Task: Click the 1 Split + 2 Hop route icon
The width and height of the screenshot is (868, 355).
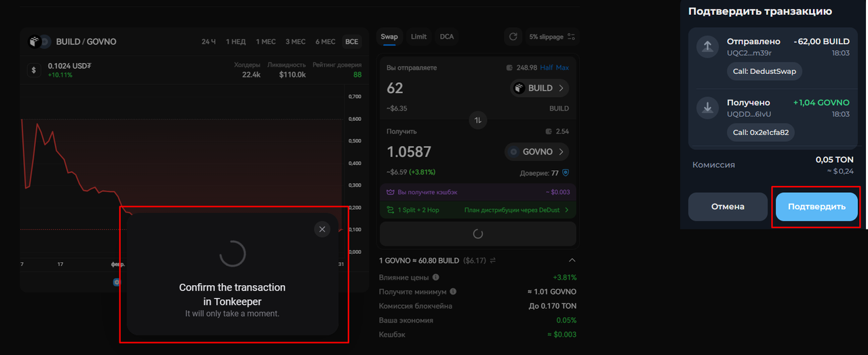Action: tap(390, 210)
